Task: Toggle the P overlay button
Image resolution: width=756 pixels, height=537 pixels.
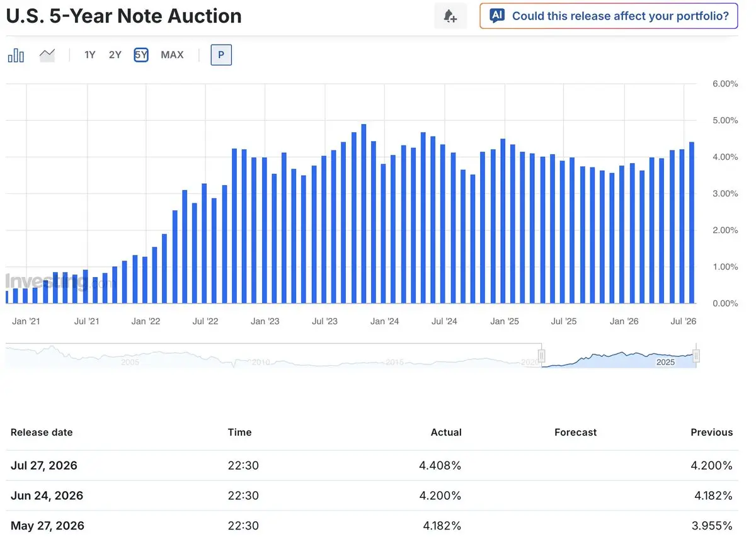Action: click(221, 55)
